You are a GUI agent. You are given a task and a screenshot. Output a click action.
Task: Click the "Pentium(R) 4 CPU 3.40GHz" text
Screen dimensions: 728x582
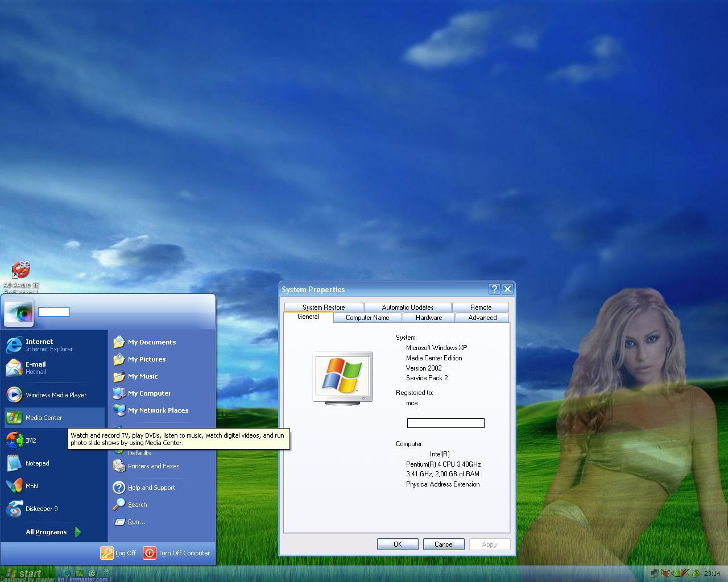(x=444, y=464)
